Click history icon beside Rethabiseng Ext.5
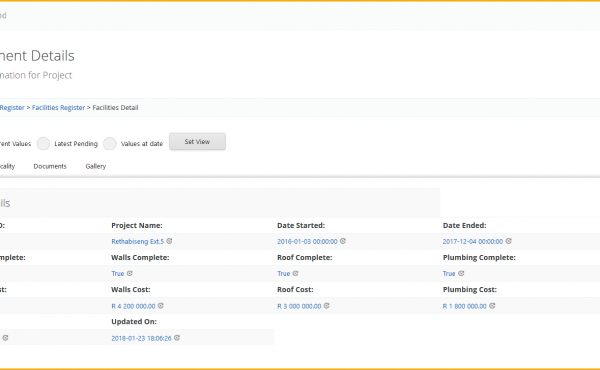The width and height of the screenshot is (600, 370). [170, 241]
